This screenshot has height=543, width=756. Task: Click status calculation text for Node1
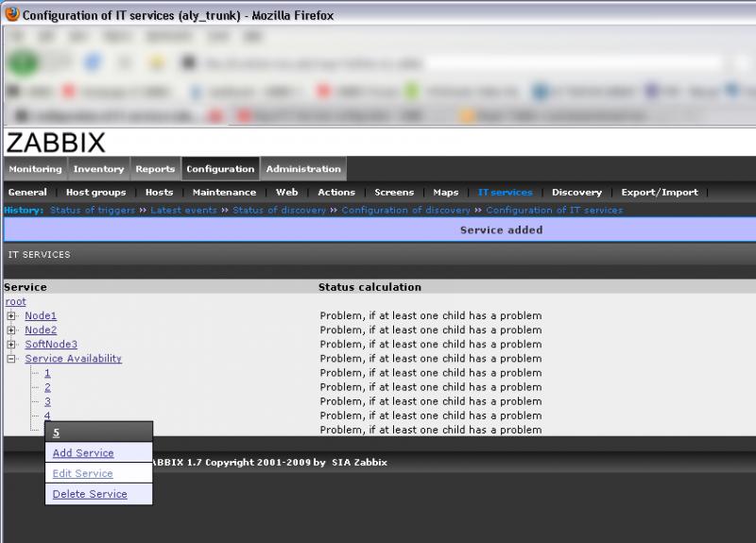[x=431, y=316]
